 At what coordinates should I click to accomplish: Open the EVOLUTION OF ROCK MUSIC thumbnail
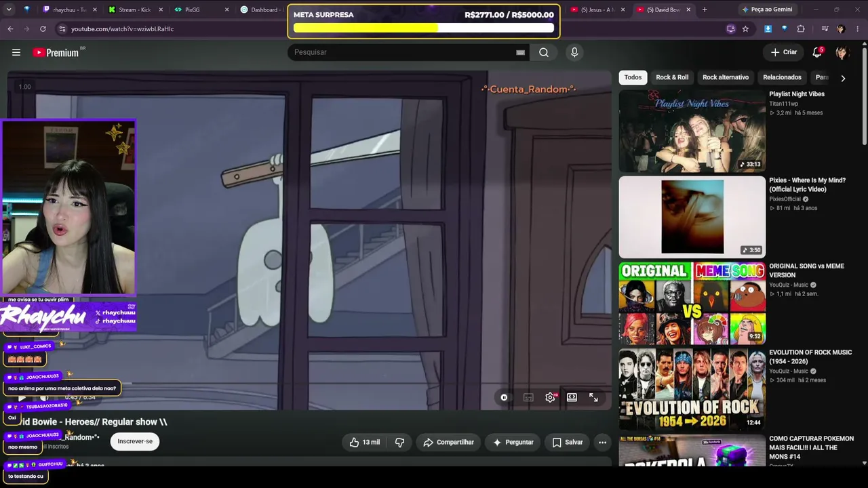click(x=692, y=389)
